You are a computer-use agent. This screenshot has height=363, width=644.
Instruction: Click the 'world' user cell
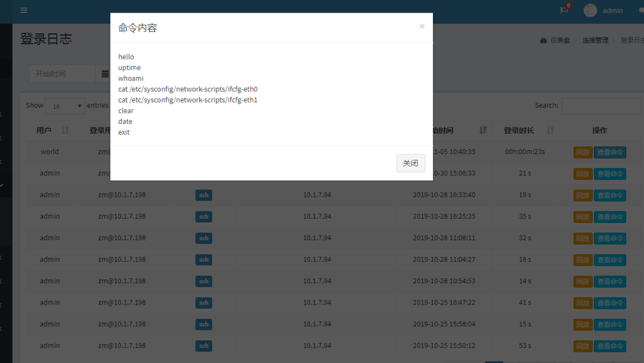point(49,151)
